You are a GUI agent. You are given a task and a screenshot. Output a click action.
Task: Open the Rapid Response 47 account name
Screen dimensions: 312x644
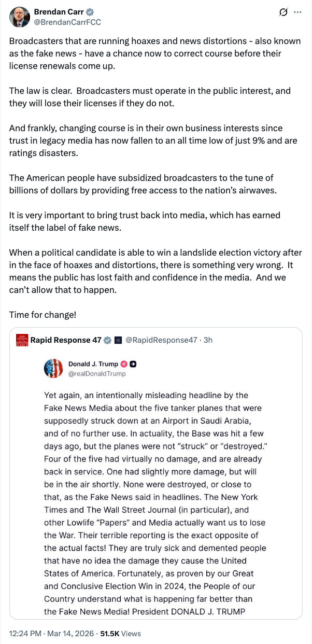(66, 340)
